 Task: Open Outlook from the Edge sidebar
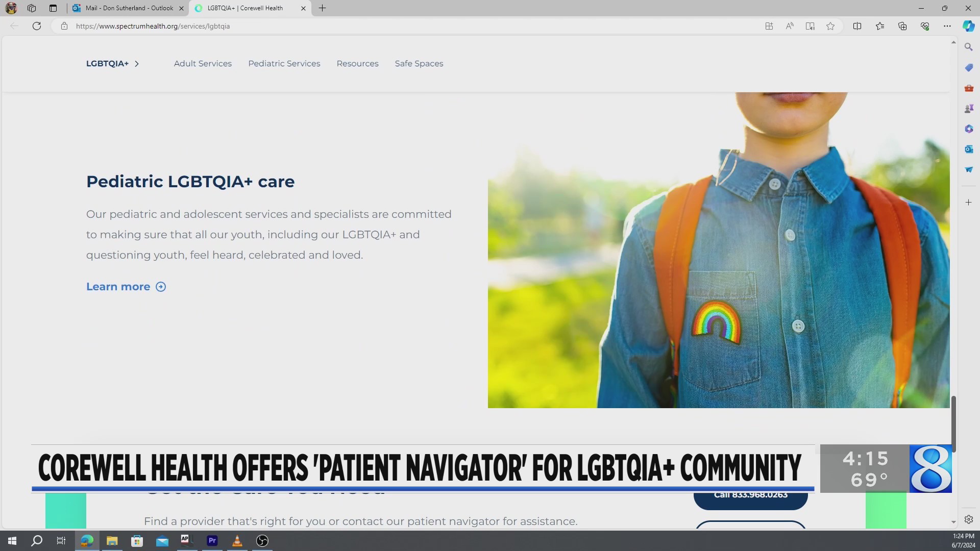(x=968, y=149)
